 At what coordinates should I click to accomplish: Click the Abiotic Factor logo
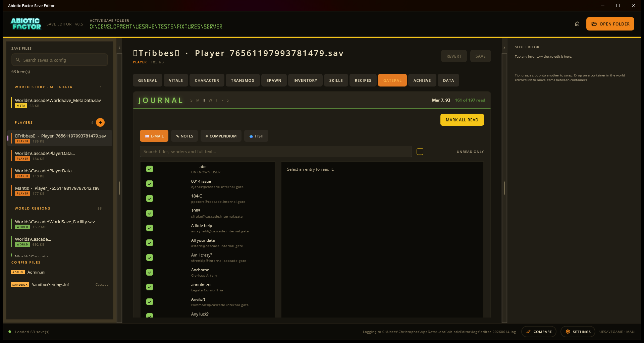tap(26, 24)
